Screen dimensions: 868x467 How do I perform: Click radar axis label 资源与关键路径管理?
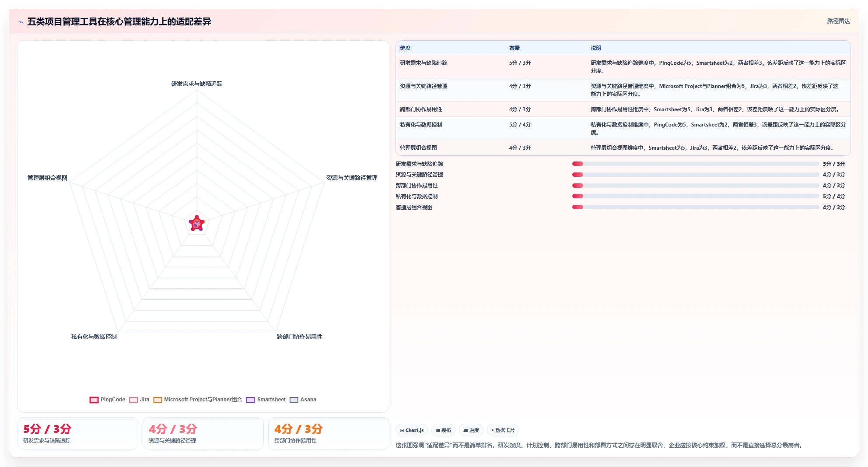pos(352,178)
